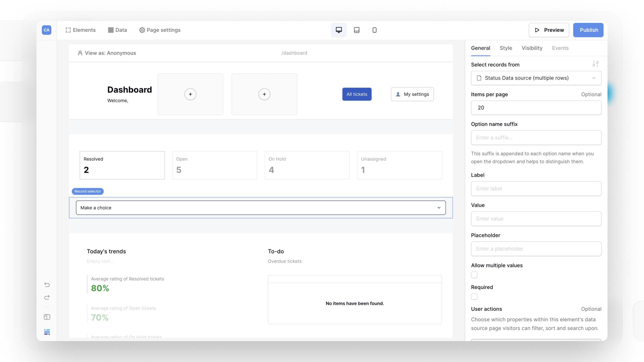This screenshot has height=362, width=644.
Task: Switch to desktop device view
Action: coord(339,30)
